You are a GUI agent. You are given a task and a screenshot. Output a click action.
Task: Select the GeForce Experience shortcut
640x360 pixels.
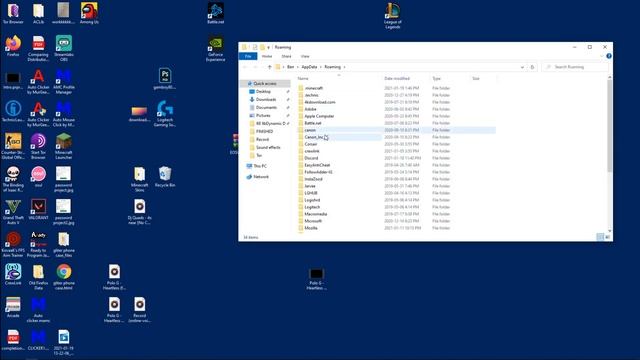click(x=216, y=49)
